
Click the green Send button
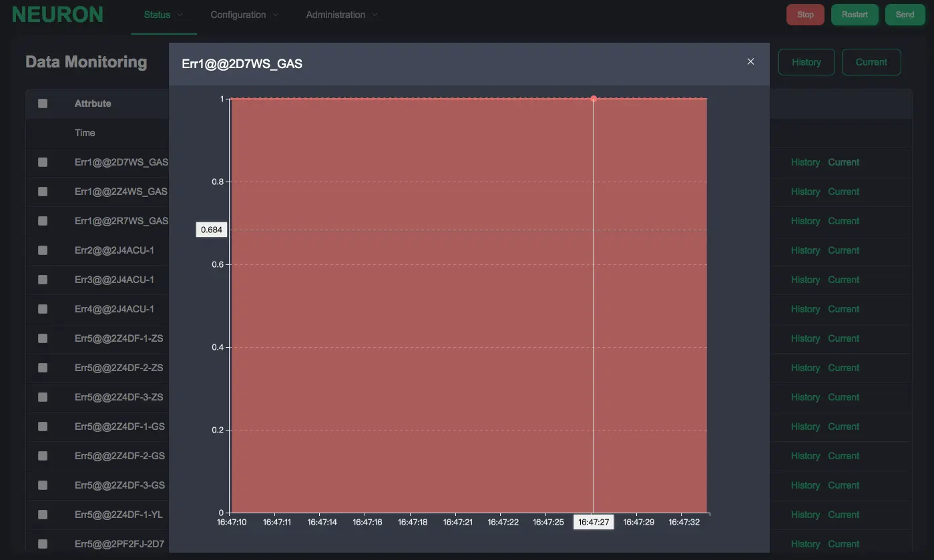(905, 15)
